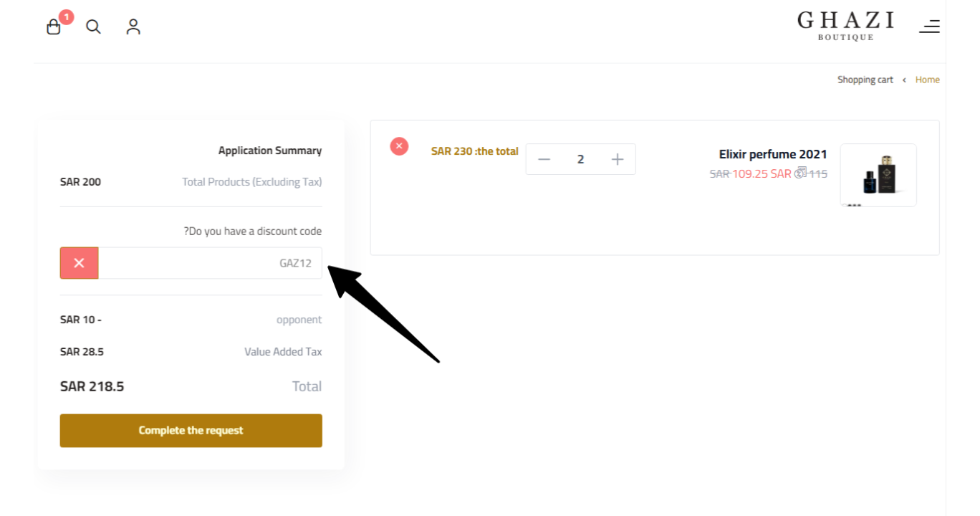Remove the GAZ12 discount code

pyautogui.click(x=79, y=263)
